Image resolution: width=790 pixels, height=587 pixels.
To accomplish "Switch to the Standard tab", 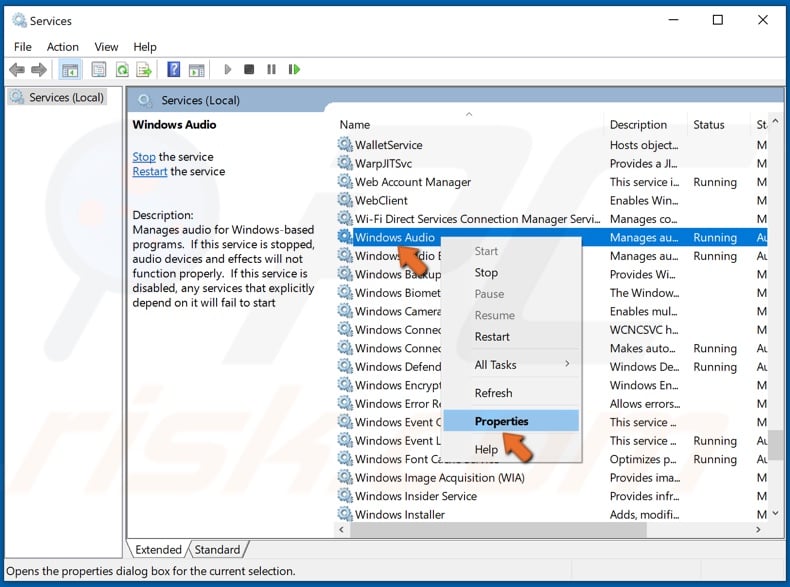I will [217, 550].
